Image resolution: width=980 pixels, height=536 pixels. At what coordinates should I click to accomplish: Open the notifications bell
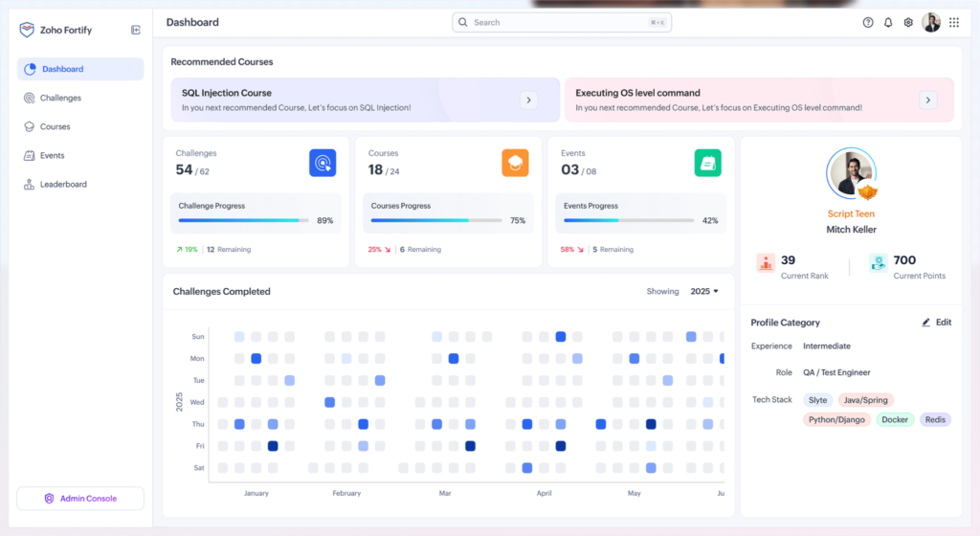coord(888,22)
